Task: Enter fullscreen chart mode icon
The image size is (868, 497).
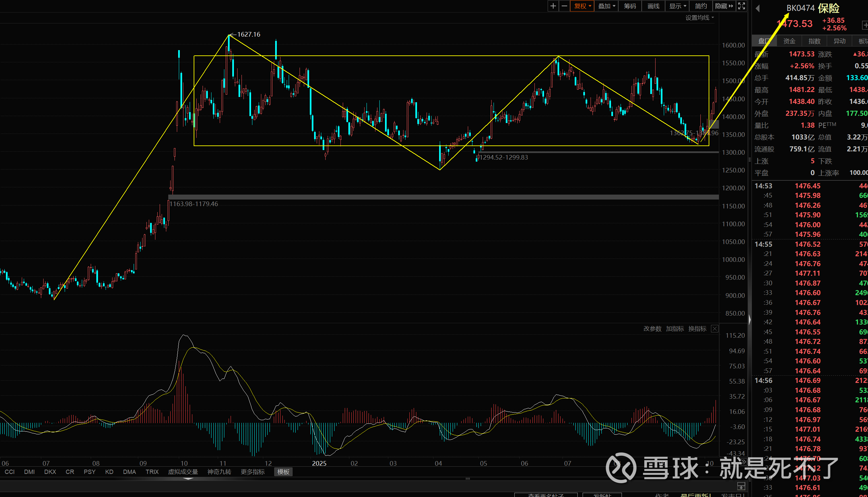Action: coord(741,6)
